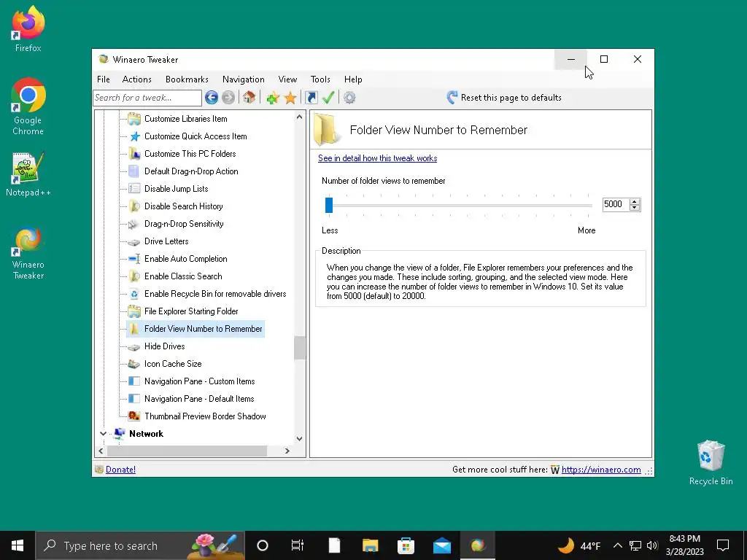747x560 pixels.
Task: Click See in detail how this tweak works
Action: tap(377, 158)
